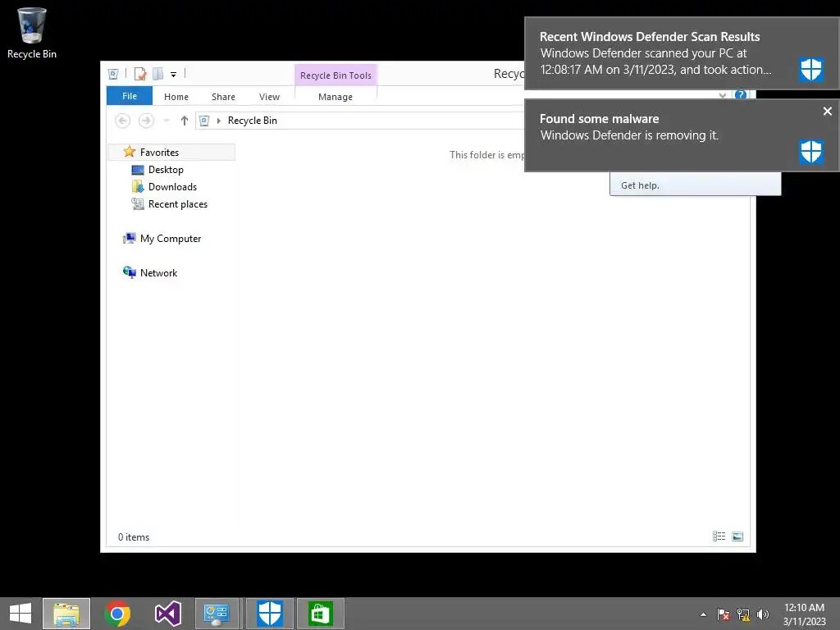Select My Computer in the navigation pane

tap(162, 239)
